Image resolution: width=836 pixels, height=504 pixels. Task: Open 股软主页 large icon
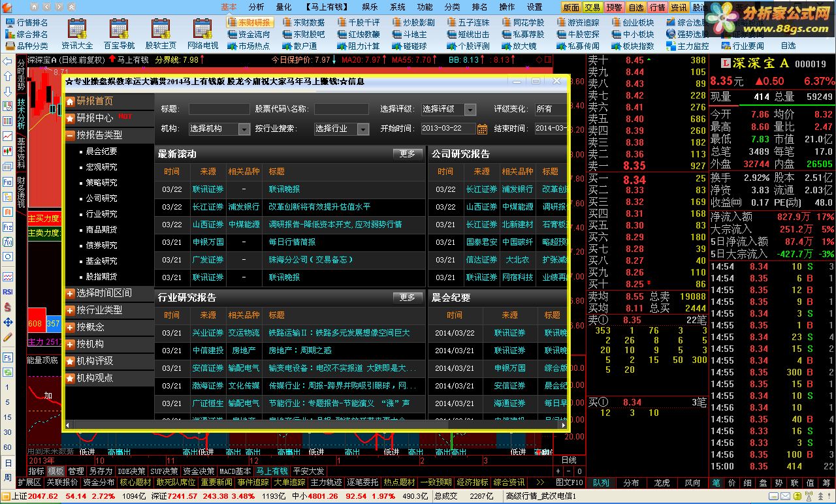161,34
